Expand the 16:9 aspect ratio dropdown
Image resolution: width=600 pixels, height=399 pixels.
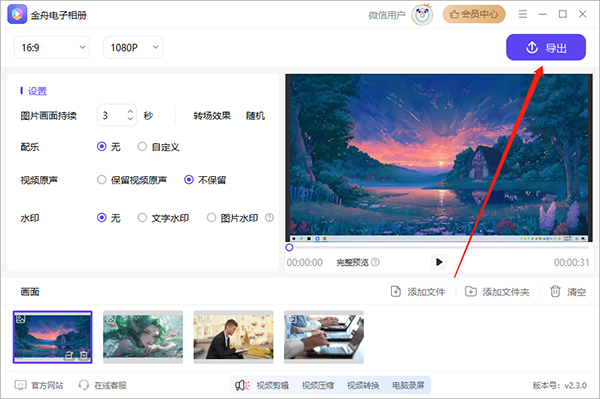point(52,47)
